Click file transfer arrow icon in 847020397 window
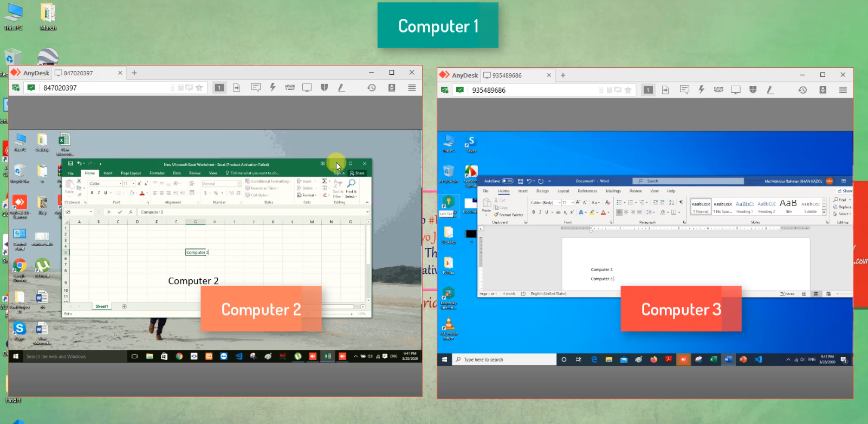 (237, 87)
